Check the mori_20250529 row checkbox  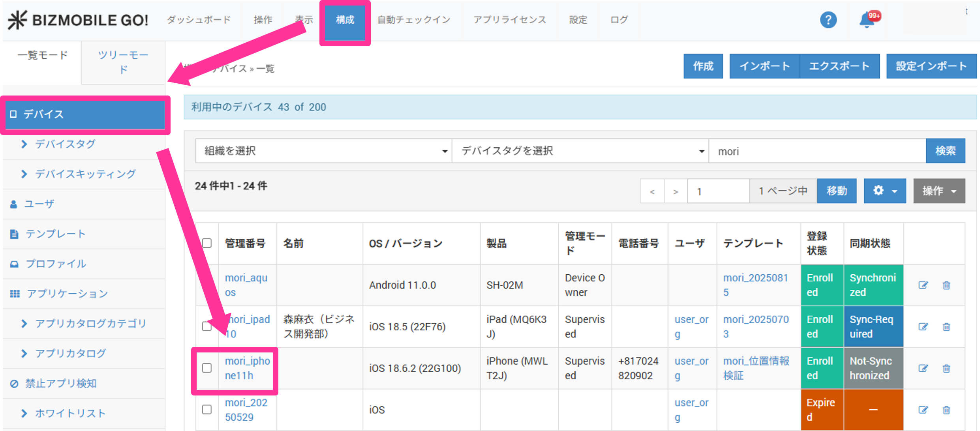207,409
